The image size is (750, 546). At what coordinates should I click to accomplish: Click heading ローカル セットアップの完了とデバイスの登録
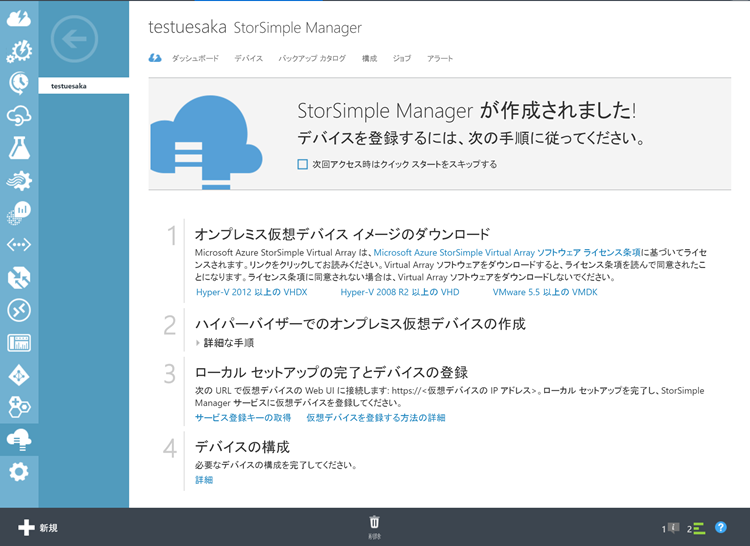click(331, 372)
